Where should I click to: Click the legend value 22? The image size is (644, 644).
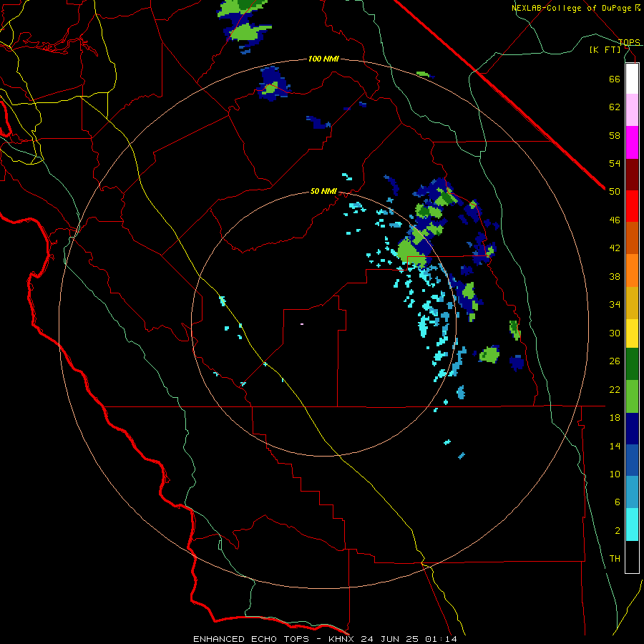(615, 389)
